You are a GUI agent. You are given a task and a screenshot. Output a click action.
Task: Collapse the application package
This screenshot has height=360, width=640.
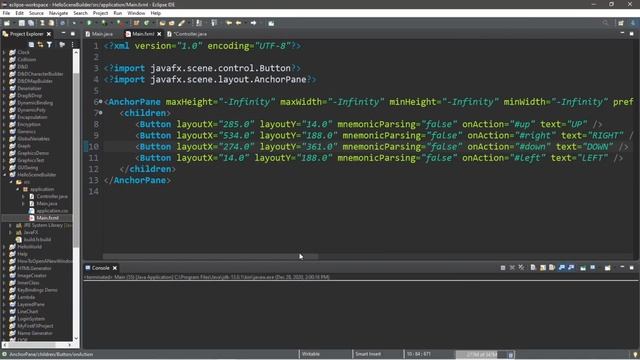[x=18, y=189]
